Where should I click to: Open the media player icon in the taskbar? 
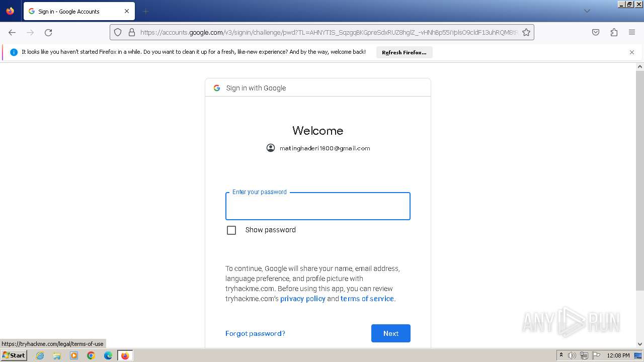tap(74, 355)
